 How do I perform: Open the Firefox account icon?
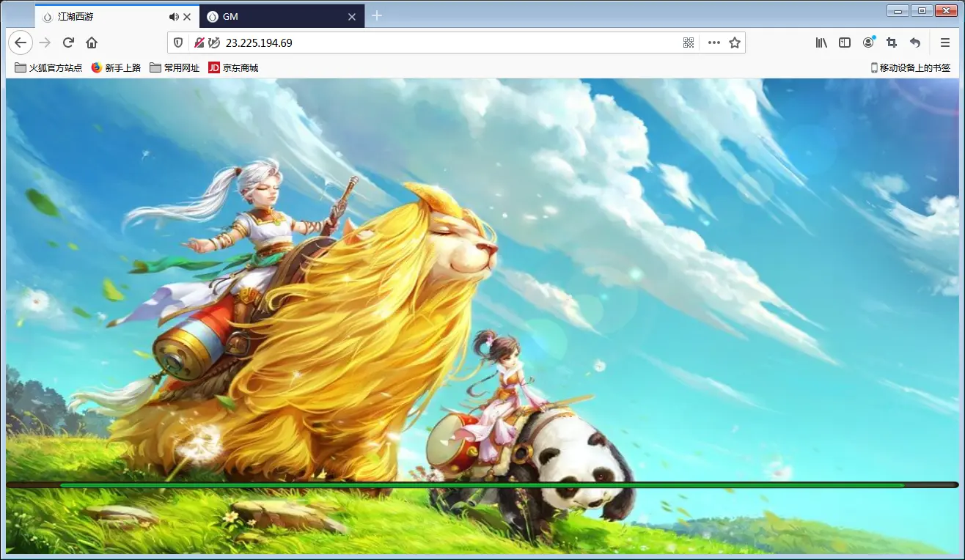pos(868,43)
